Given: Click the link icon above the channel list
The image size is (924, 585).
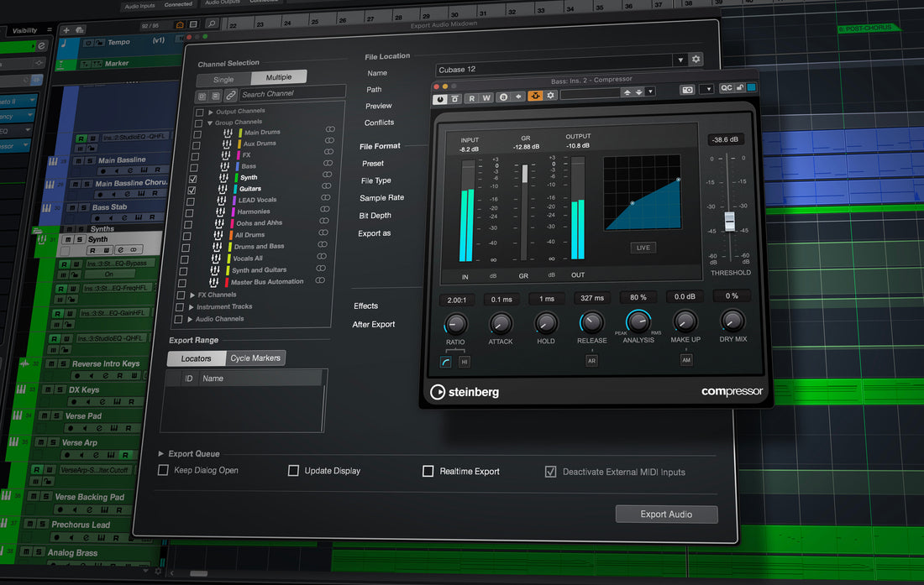Looking at the screenshot, I should [229, 95].
